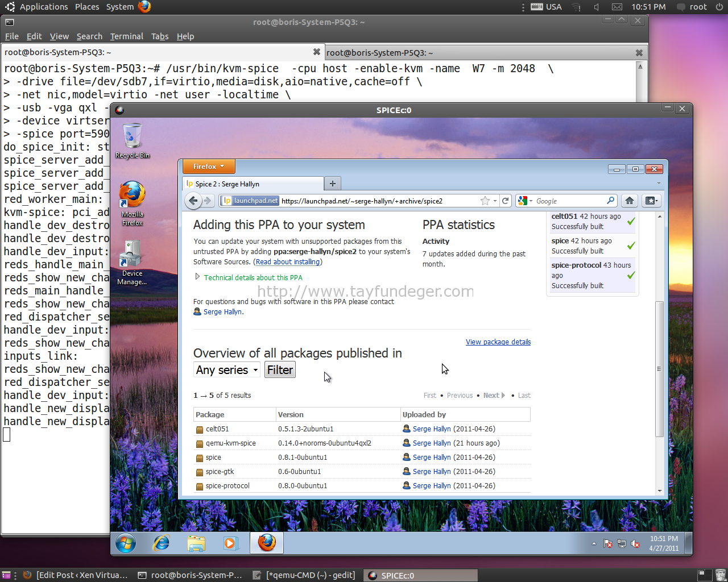
Task: Launch the Mozilla Firefox desktop shortcut
Action: click(132, 203)
